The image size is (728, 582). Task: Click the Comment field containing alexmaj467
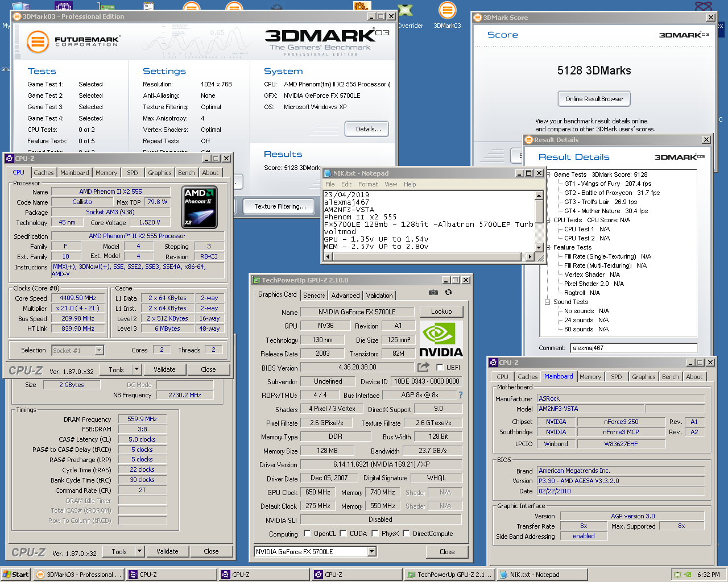click(634, 348)
